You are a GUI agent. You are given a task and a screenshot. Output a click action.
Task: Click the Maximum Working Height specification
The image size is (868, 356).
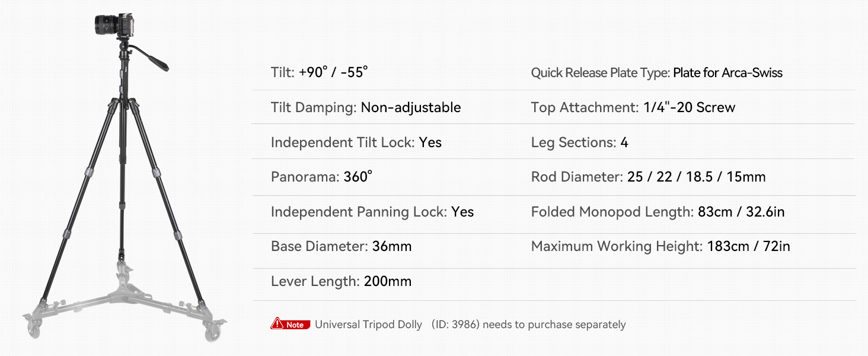coord(660,246)
